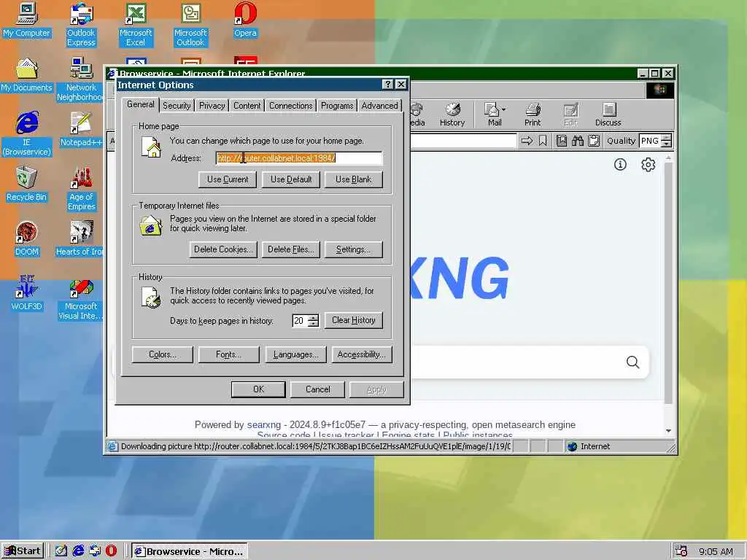Click Browservice taskbar window button
747x560 pixels.
(x=189, y=551)
